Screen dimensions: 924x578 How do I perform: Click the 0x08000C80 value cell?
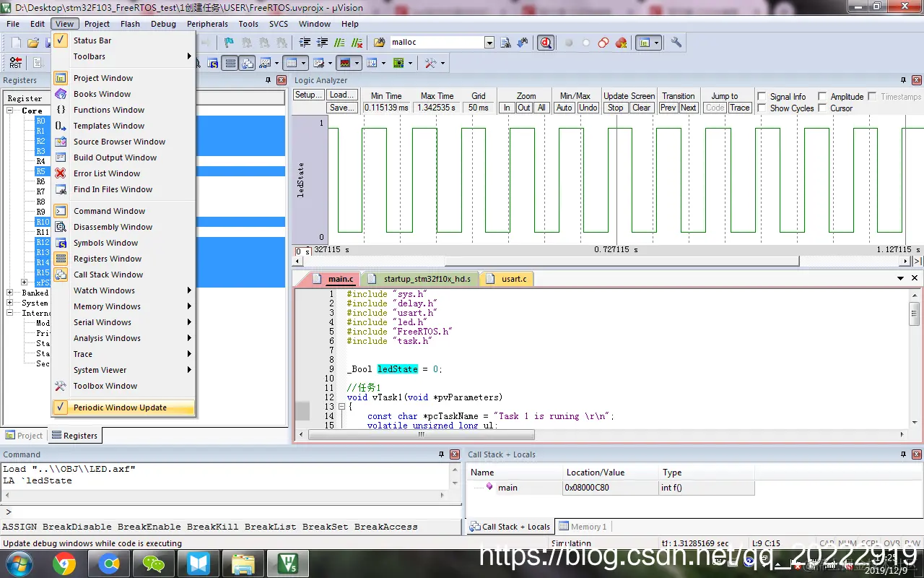coord(609,488)
